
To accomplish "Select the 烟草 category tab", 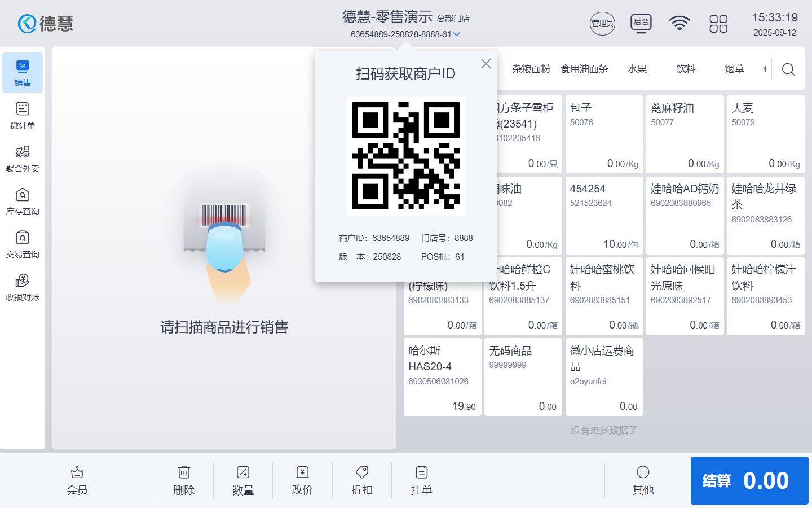I will point(734,69).
